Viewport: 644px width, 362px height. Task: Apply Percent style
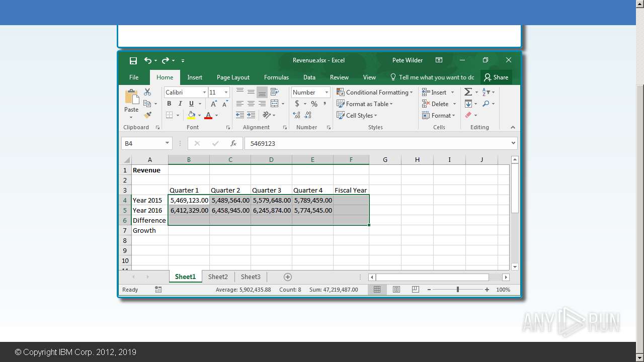coord(314,104)
